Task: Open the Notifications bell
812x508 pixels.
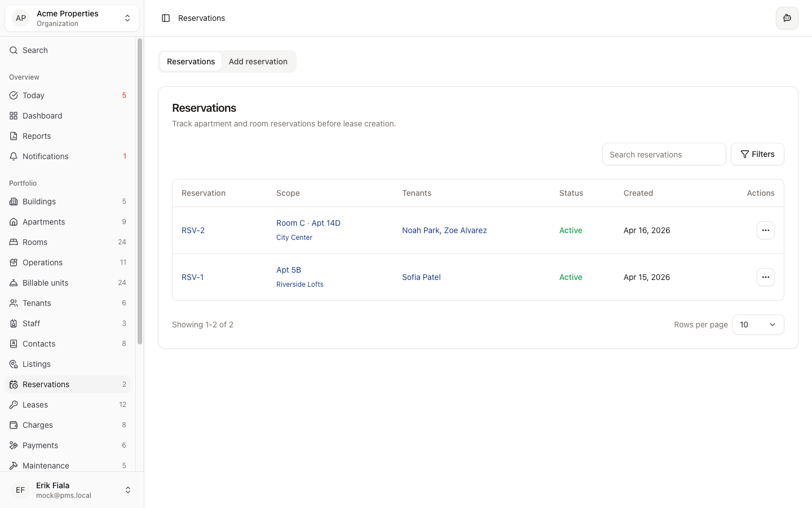Action: 44,156
